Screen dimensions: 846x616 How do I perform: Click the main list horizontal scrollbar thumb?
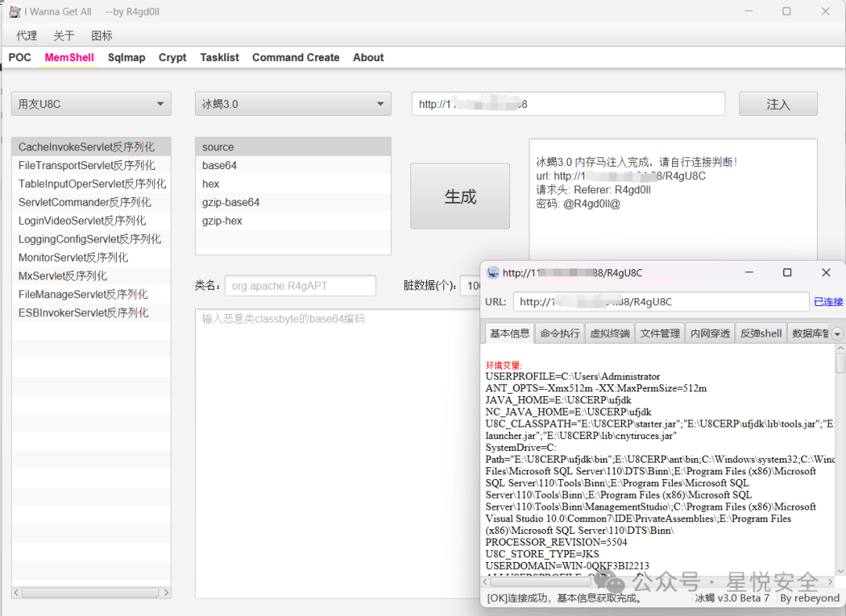90,593
